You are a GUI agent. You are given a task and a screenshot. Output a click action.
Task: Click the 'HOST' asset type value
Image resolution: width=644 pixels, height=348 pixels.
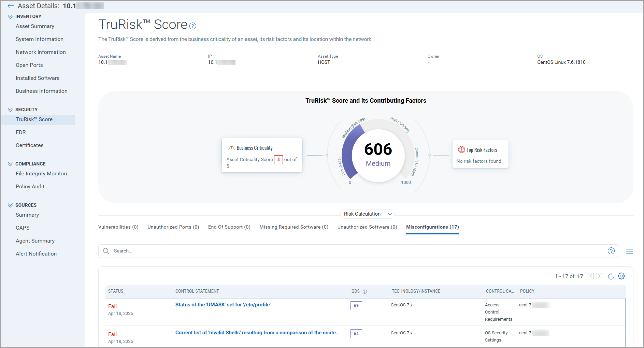pos(324,62)
